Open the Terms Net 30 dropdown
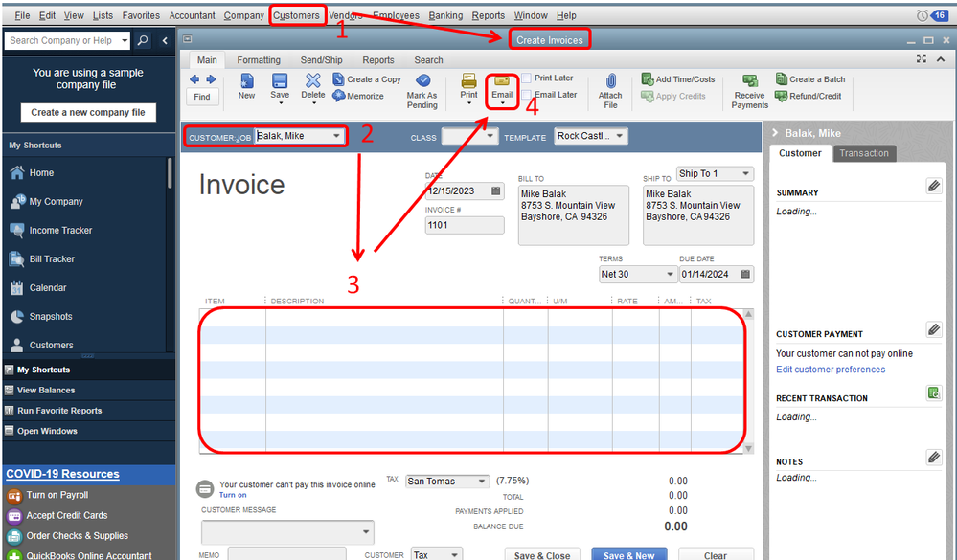Screen dimensions: 957x560 [670, 275]
